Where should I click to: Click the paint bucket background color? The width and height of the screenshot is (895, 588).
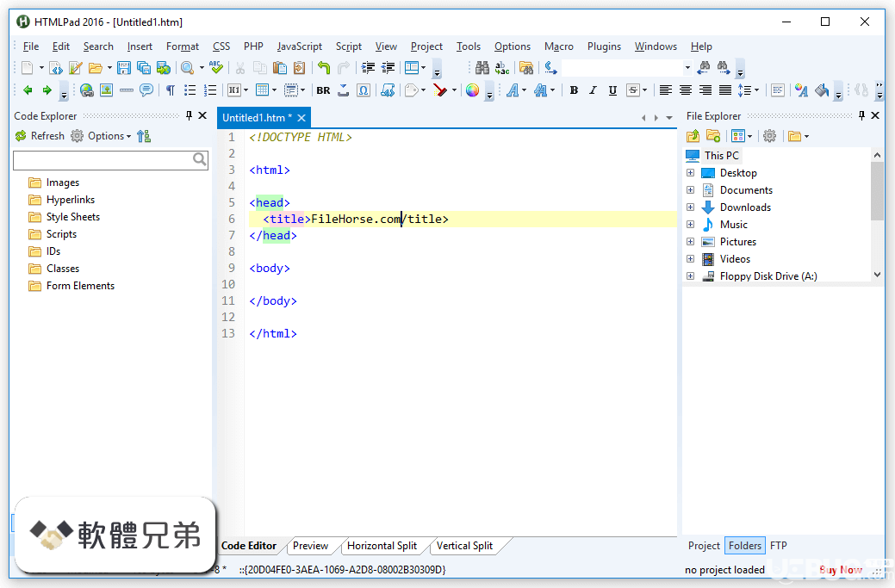coord(822,90)
